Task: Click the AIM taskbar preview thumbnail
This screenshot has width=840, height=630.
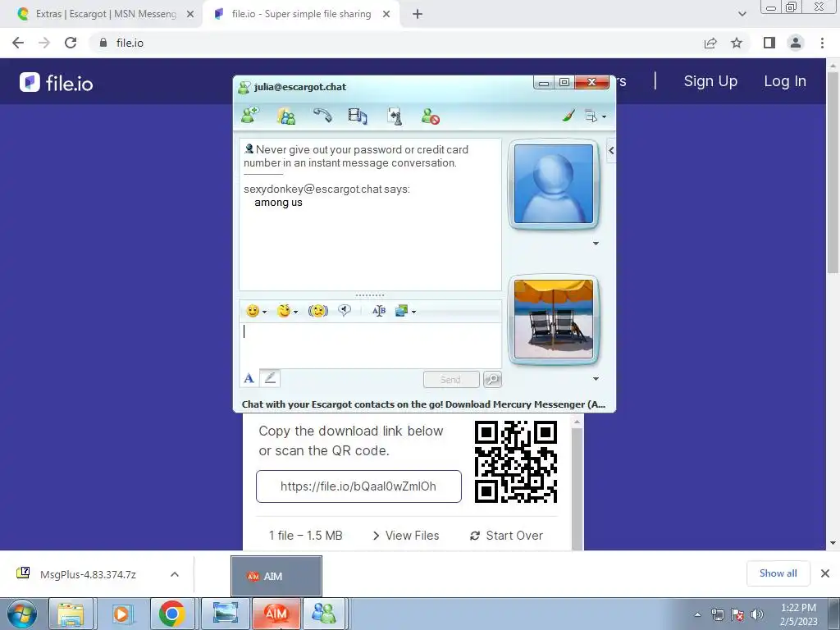Action: [x=276, y=576]
